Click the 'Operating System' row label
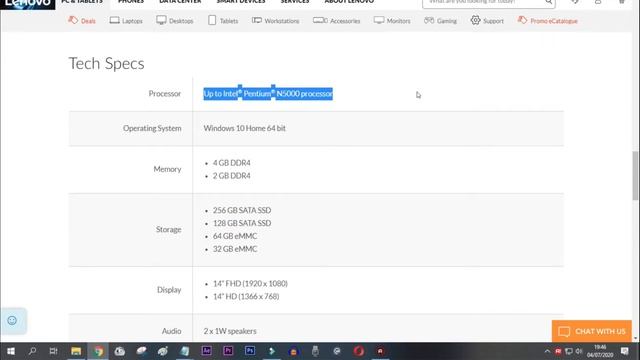The width and height of the screenshot is (640, 360). pos(152,128)
